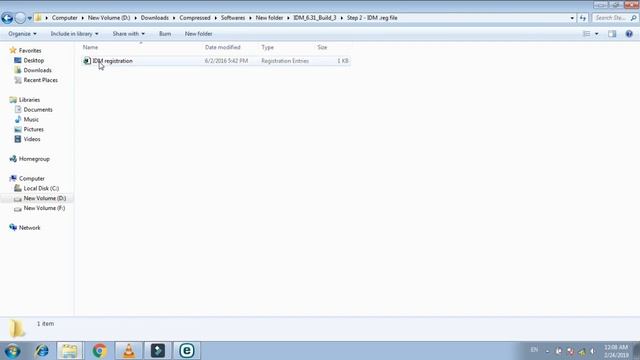
Task: Show the preview pane
Action: coord(612,34)
